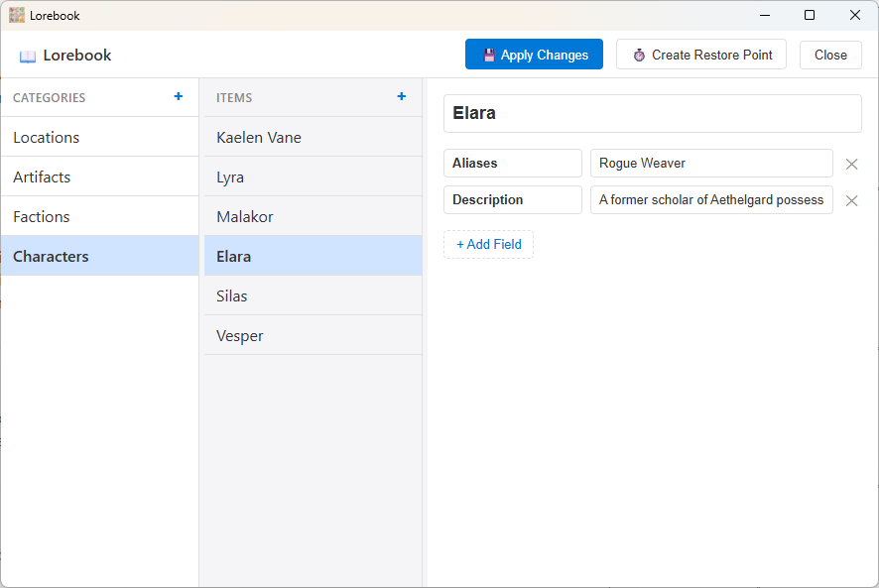Viewport: 879px width, 588px height.
Task: Open the Locations category
Action: click(99, 137)
